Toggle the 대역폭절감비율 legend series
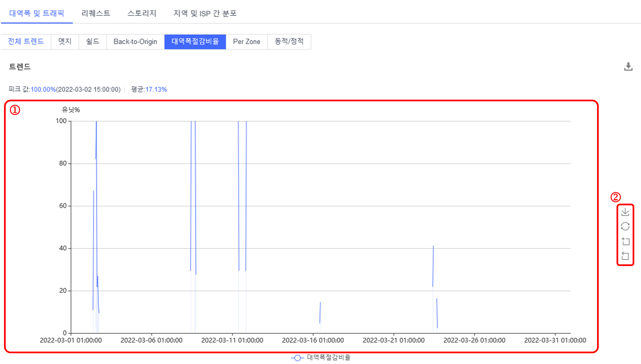 click(321, 358)
